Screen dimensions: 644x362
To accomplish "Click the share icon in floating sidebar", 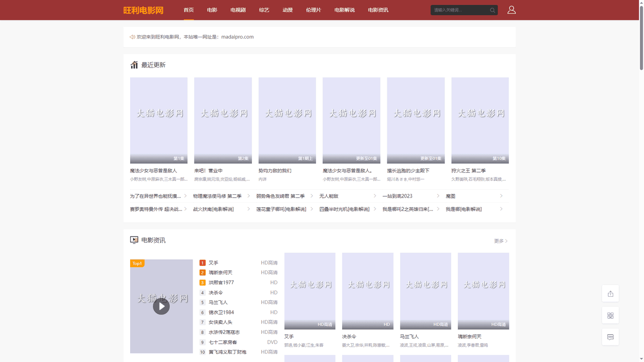I will click(610, 294).
